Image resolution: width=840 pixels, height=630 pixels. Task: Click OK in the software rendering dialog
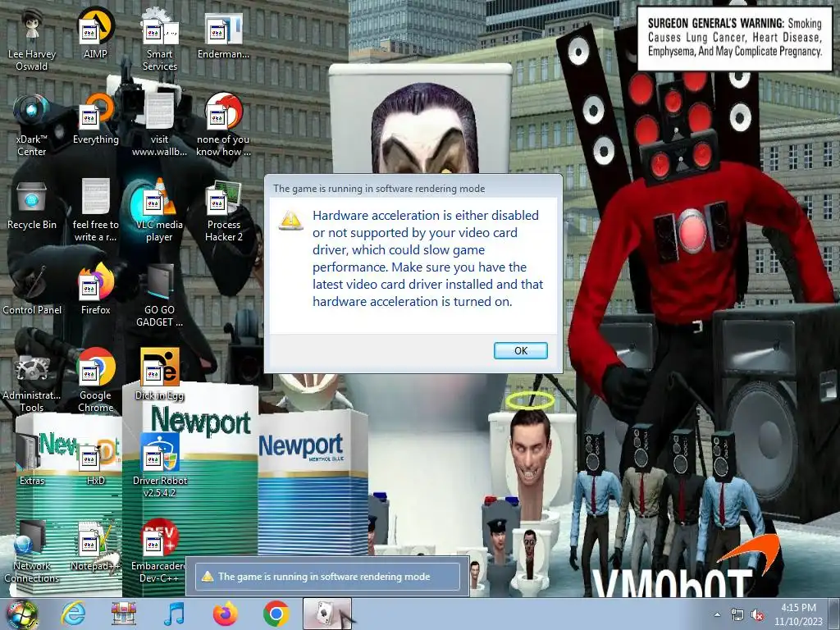(520, 350)
